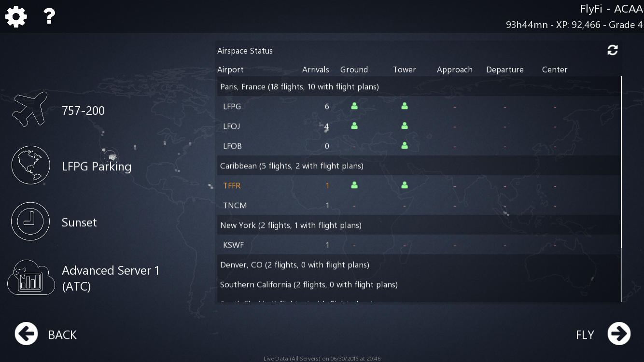This screenshot has height=362, width=644.
Task: Refresh the Airspace Status list
Action: point(612,50)
